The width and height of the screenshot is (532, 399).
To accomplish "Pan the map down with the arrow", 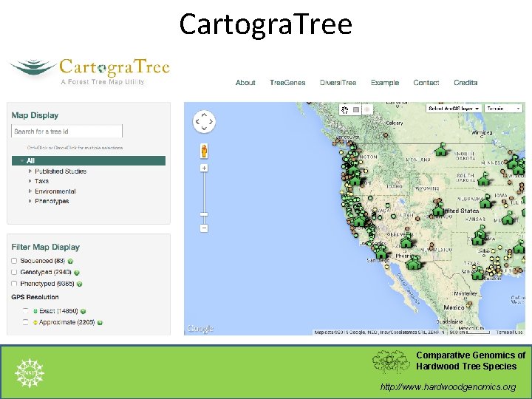I will 204,128.
